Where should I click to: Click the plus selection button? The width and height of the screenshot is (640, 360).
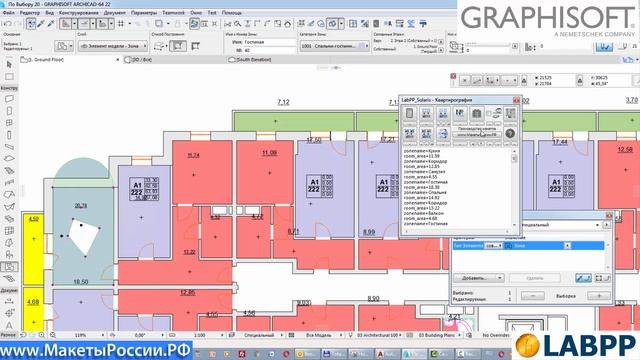tap(599, 296)
